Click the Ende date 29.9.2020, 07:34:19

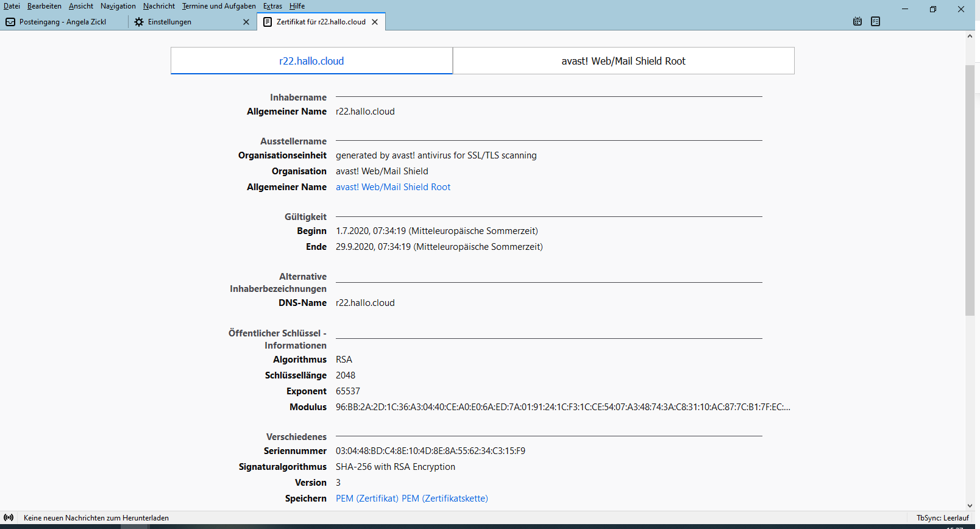[439, 247]
